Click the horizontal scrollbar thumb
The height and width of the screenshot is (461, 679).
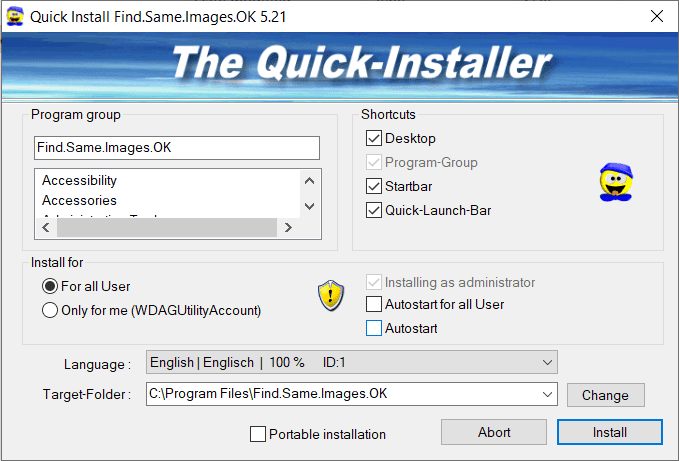(167, 227)
